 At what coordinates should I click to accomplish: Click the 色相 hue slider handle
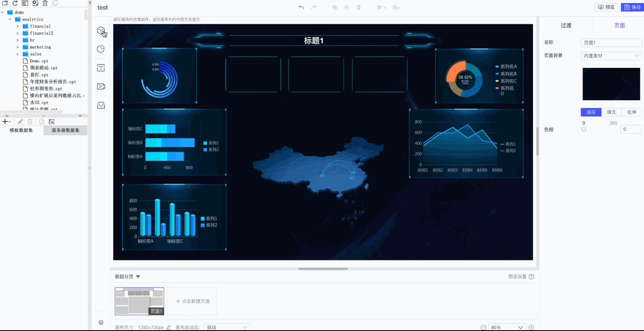point(584,129)
